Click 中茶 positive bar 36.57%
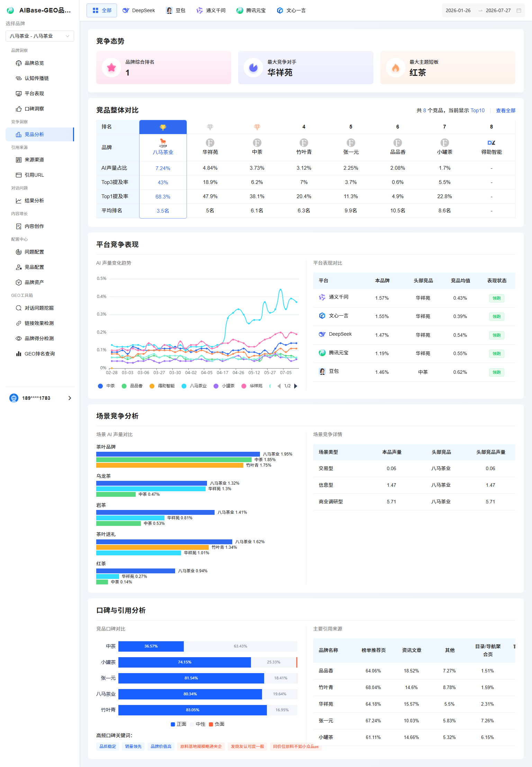This screenshot has width=532, height=767. [x=151, y=646]
